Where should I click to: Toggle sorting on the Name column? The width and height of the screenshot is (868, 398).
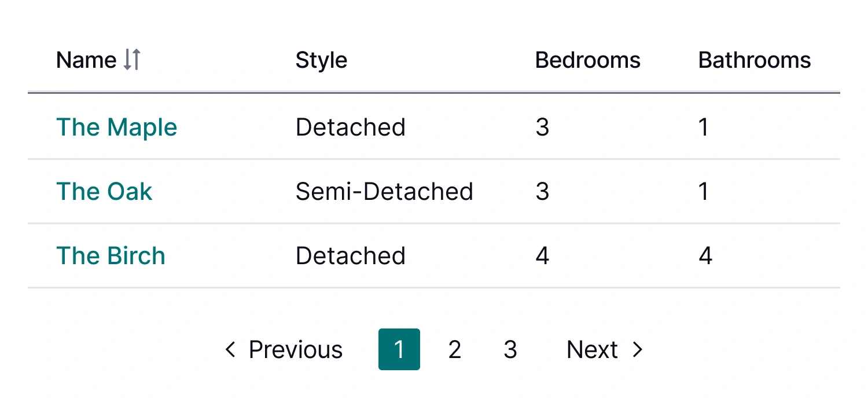pyautogui.click(x=98, y=59)
